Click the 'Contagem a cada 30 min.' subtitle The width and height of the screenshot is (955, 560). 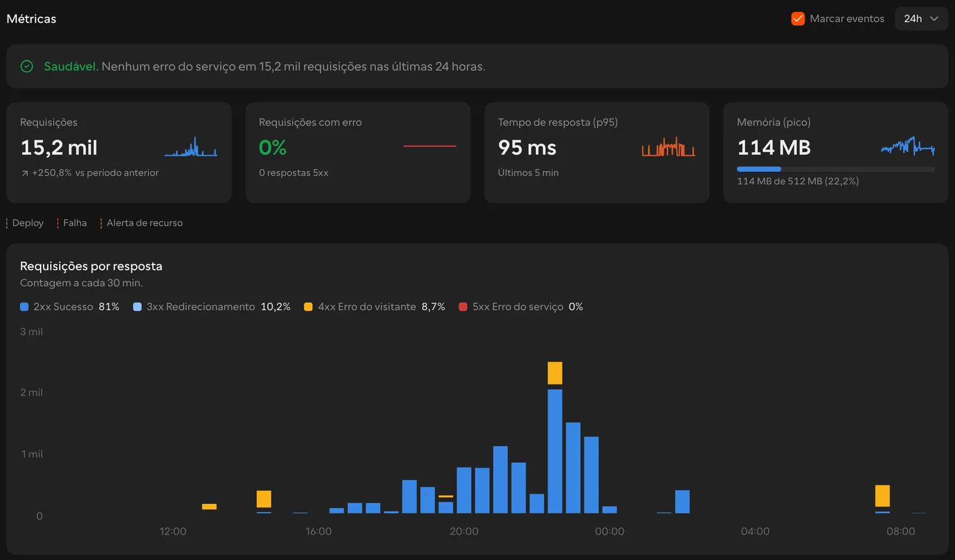pos(81,283)
